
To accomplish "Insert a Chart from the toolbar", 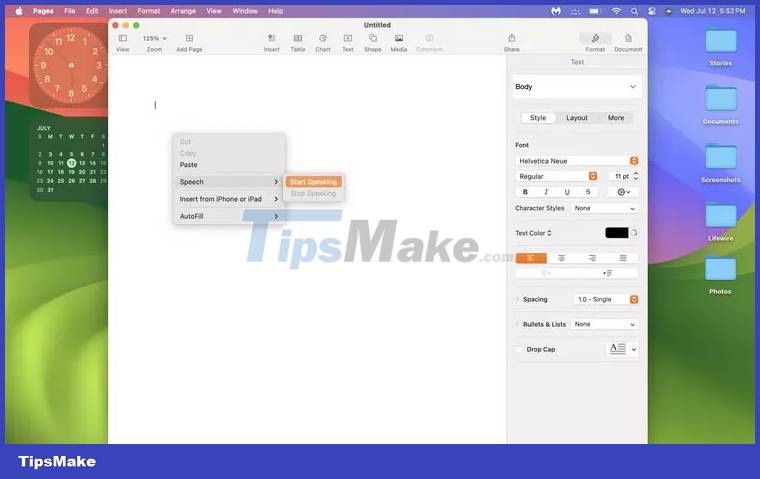I will click(x=323, y=38).
